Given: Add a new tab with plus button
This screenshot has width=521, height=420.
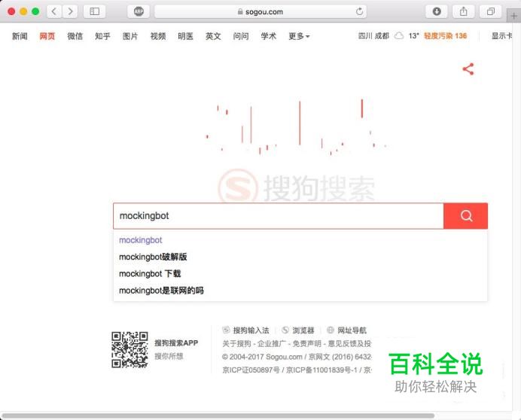Looking at the screenshot, I should 513,16.
